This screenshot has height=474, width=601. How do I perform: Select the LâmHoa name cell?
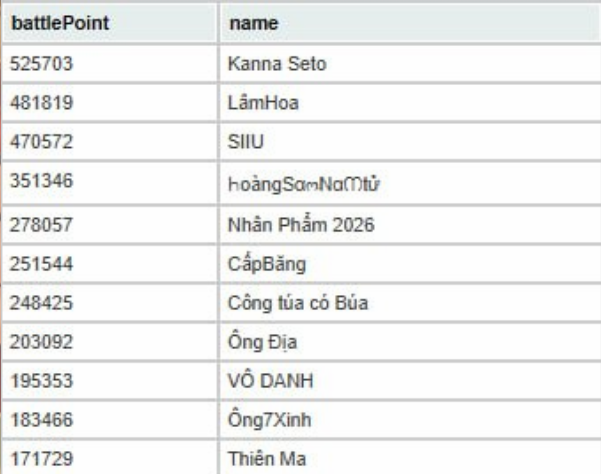click(x=256, y=101)
